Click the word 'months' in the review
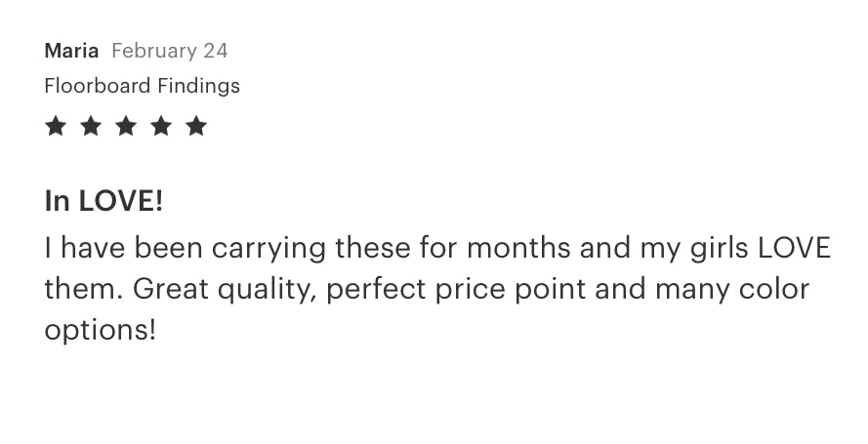The width and height of the screenshot is (868, 444). pos(518,247)
